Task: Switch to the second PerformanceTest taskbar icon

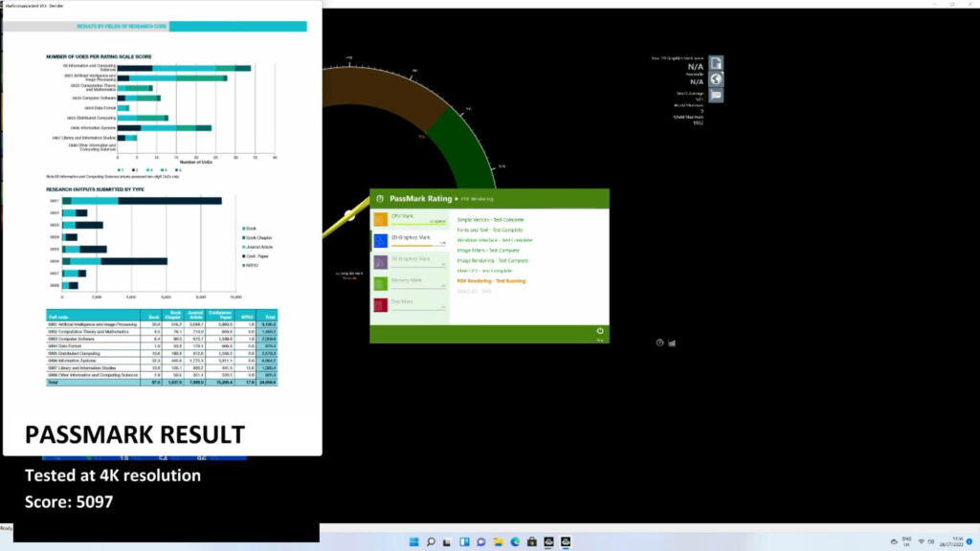Action: (566, 541)
